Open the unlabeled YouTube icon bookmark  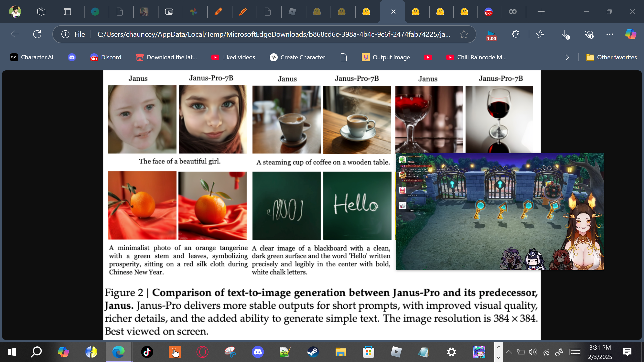(428, 57)
